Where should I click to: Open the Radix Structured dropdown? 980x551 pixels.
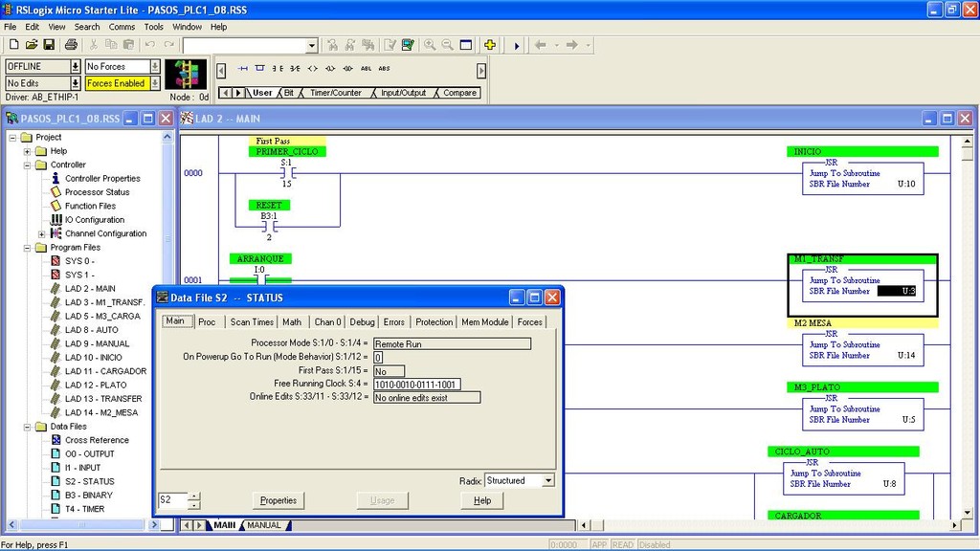(x=547, y=480)
